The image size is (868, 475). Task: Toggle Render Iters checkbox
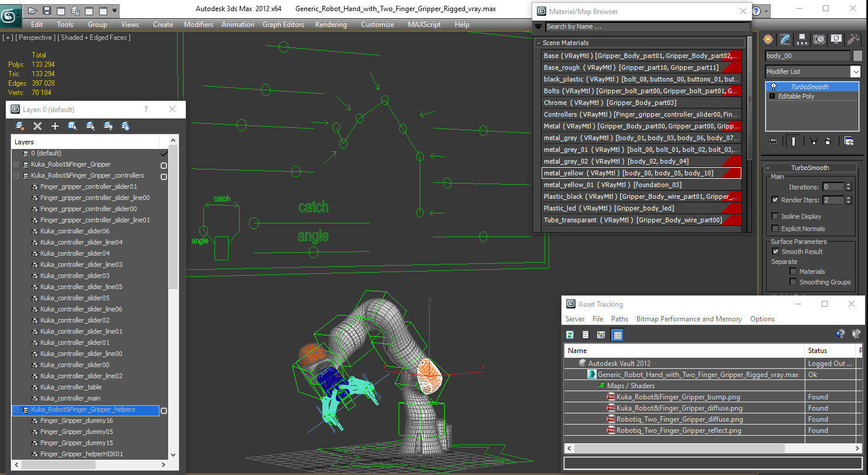[x=775, y=200]
